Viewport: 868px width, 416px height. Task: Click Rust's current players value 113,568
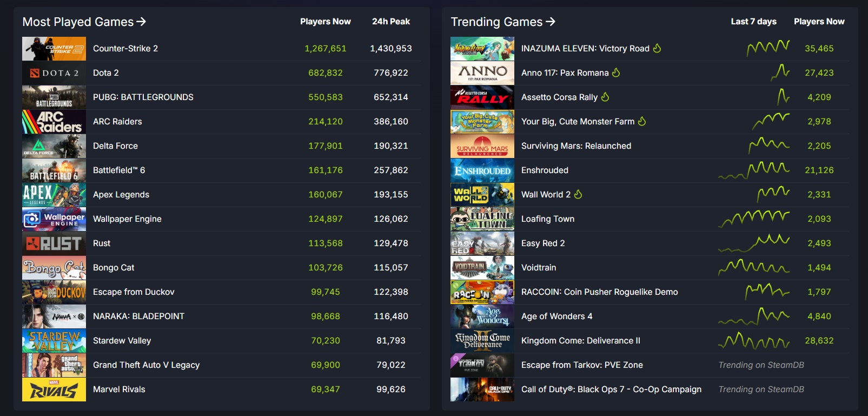tap(326, 243)
